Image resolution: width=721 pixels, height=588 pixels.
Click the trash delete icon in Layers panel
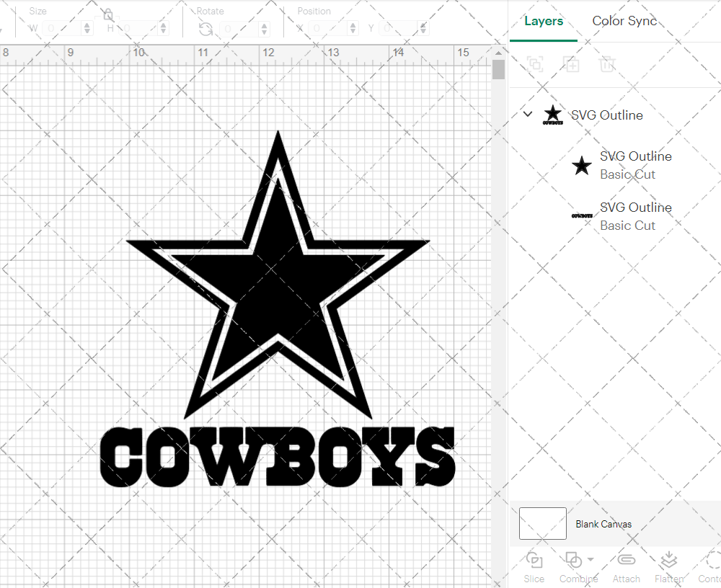coord(608,64)
